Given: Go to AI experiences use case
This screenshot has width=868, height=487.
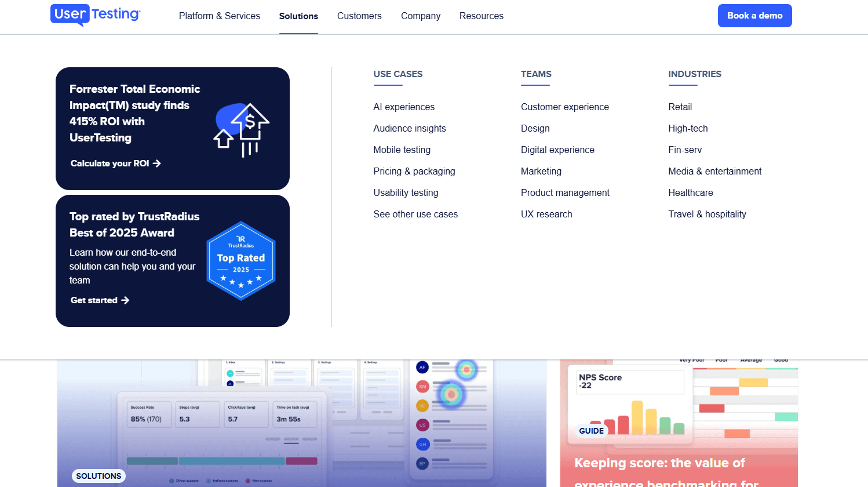Looking at the screenshot, I should click(404, 107).
